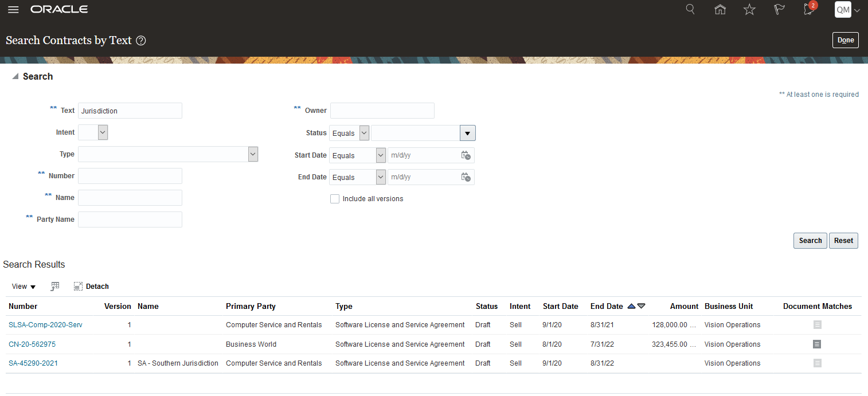Click the Amount column header
Screen dimensions: 868x396
click(x=684, y=306)
